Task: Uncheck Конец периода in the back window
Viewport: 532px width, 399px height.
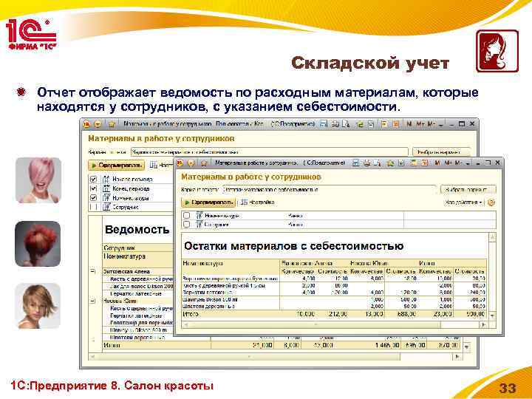Action: point(93,188)
